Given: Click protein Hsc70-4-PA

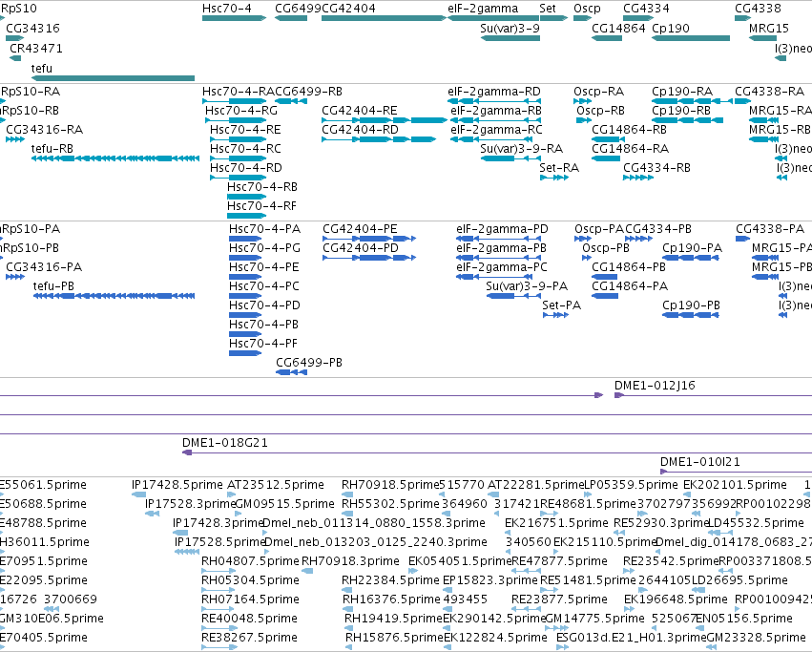Looking at the screenshot, I should pyautogui.click(x=245, y=239).
